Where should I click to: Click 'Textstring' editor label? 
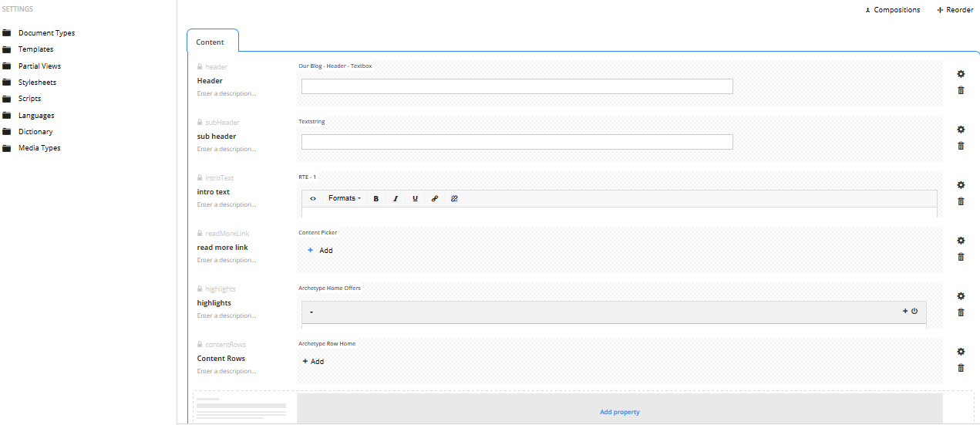(312, 122)
